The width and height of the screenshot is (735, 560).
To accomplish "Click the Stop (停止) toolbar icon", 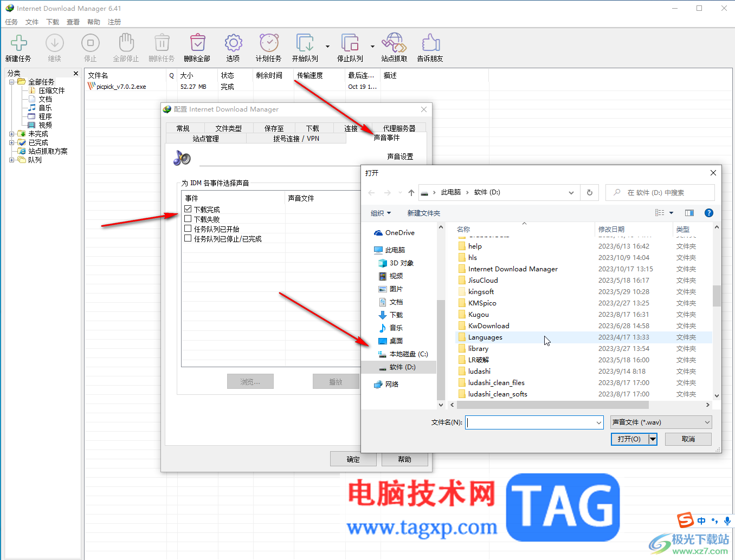I will (x=90, y=43).
